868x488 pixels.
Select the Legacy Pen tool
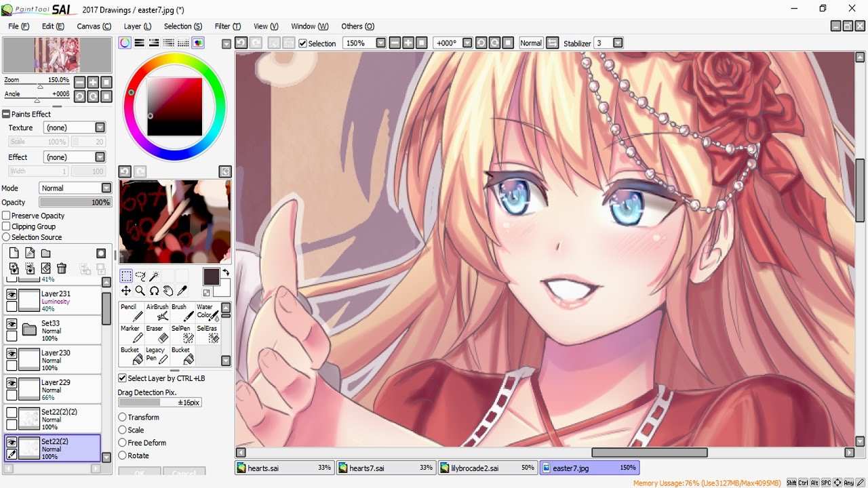pyautogui.click(x=157, y=356)
